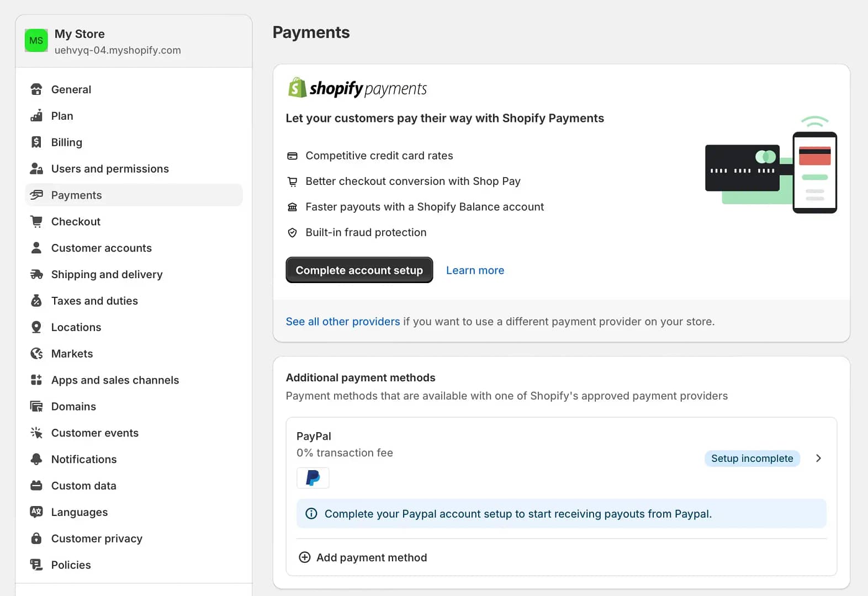This screenshot has width=868, height=596.
Task: Click the PayPal setup notice banner
Action: (x=562, y=514)
